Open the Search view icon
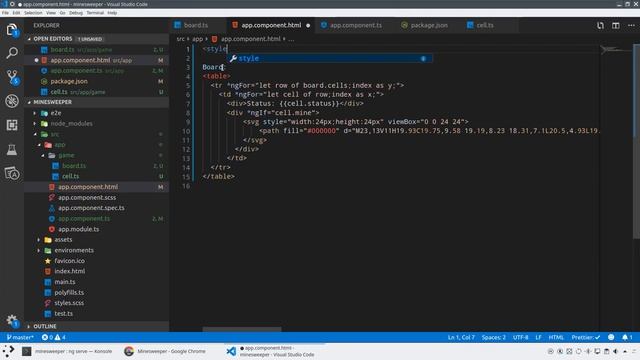Screen dimensions: 640x360 [x=12, y=53]
